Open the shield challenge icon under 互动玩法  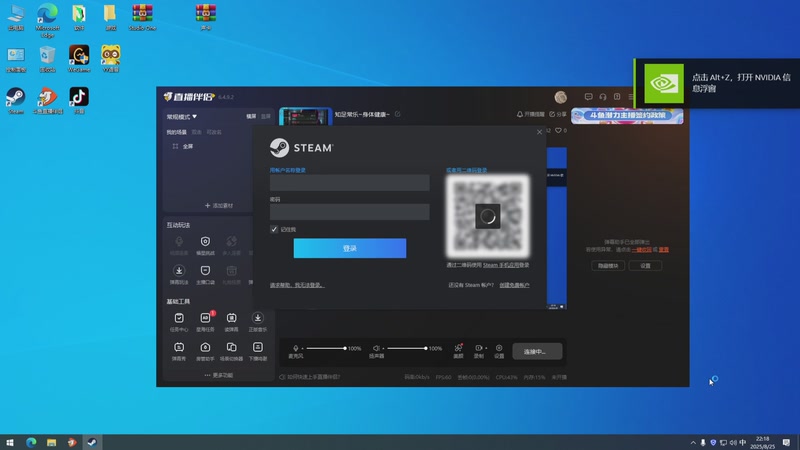pyautogui.click(x=205, y=245)
